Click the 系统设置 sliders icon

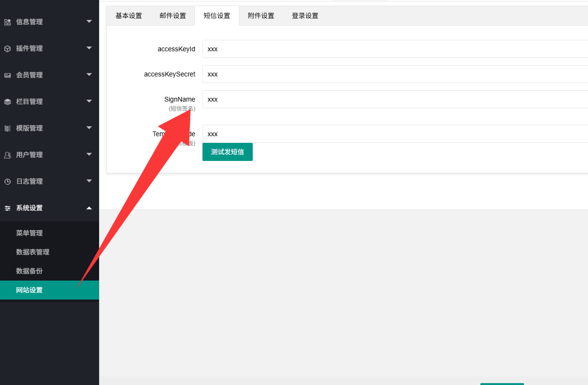8,208
